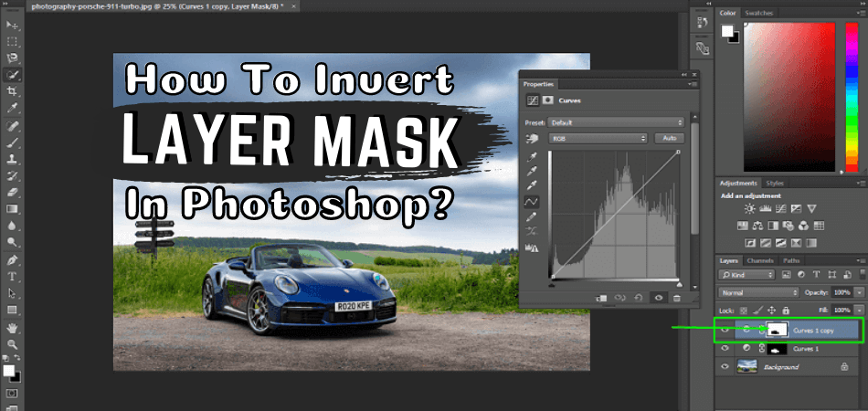Add a Vibrance adjustment
This screenshot has width=868, height=411.
coord(811,209)
